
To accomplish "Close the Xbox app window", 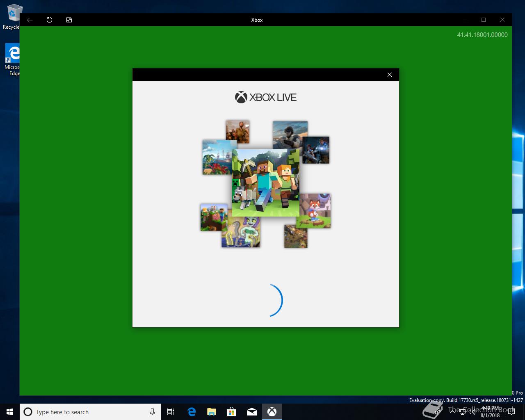I will (x=502, y=20).
